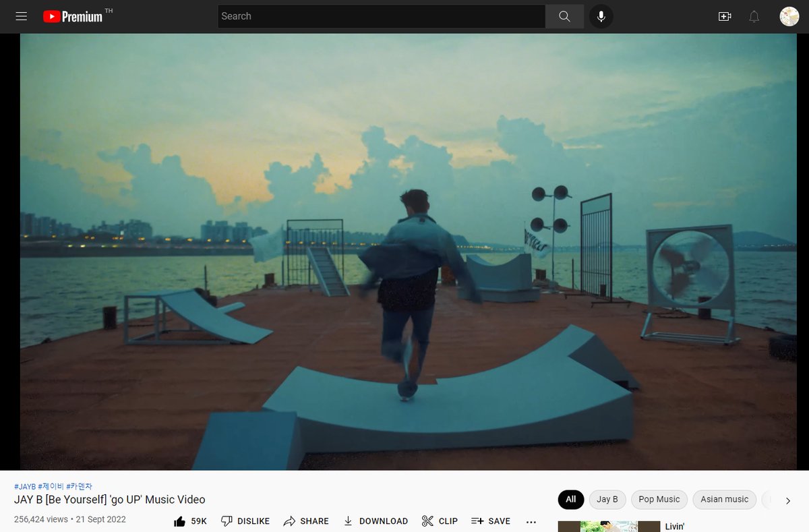Screen dimensions: 809x532
Task: Click the DISLIKE button
Action: click(245, 521)
